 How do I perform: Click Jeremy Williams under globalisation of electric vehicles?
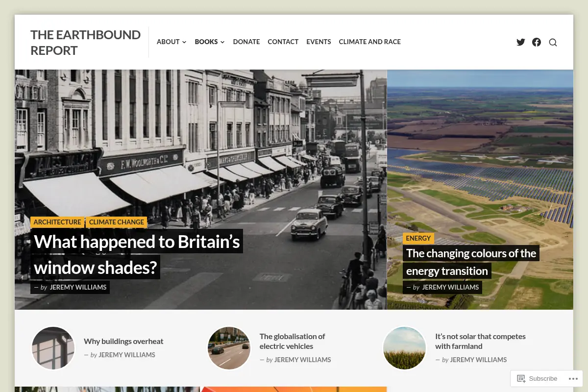pyautogui.click(x=303, y=360)
